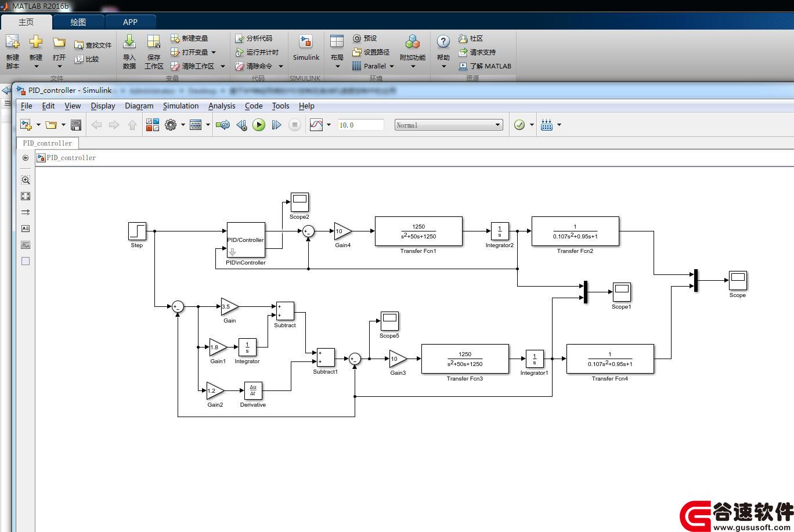Click the Model Advisor checkmark icon
Viewport: 794px width, 532px height.
tap(519, 125)
